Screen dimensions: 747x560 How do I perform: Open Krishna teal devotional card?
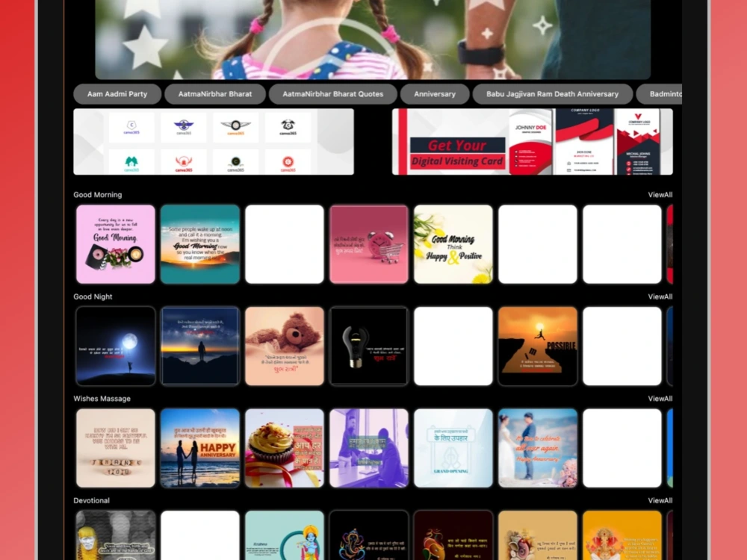(x=285, y=535)
